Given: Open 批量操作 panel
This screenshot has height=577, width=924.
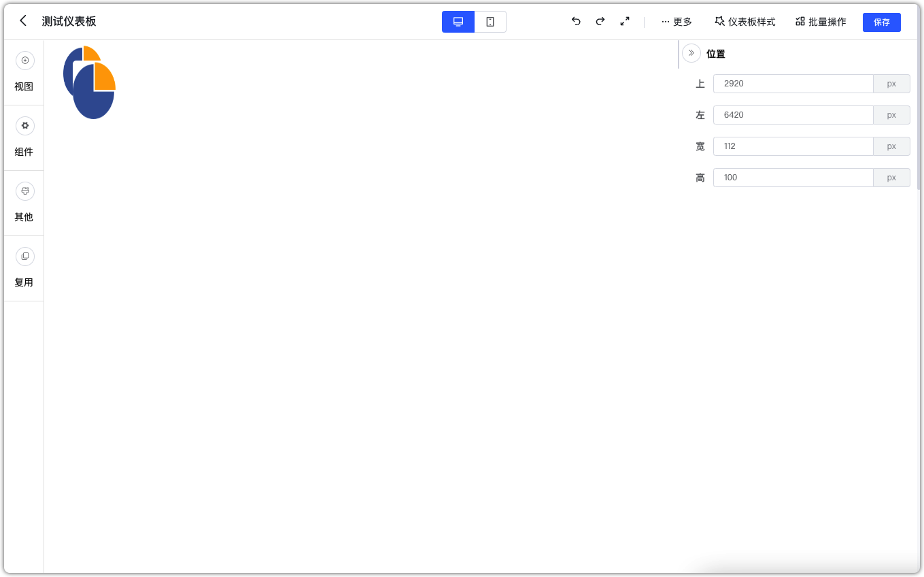Looking at the screenshot, I should click(x=821, y=22).
